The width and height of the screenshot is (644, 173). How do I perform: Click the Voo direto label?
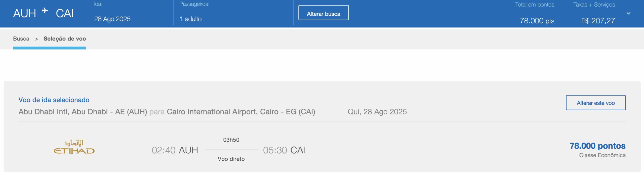pos(231,159)
